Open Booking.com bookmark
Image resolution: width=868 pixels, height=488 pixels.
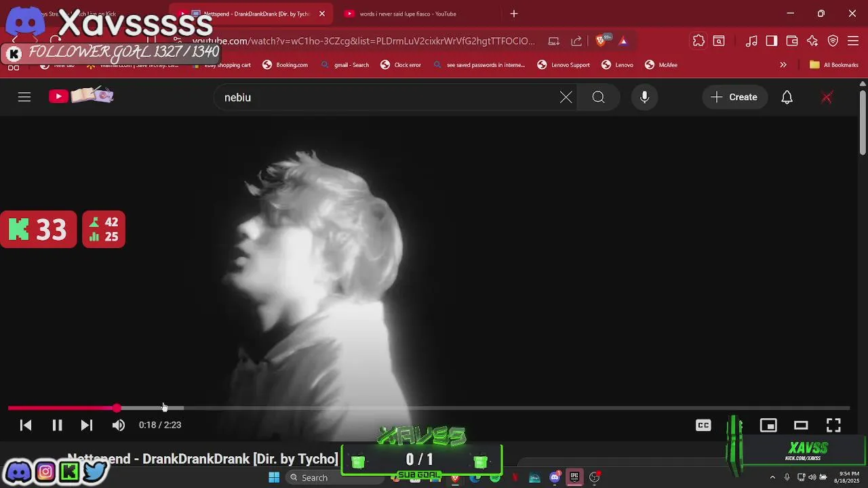click(285, 65)
